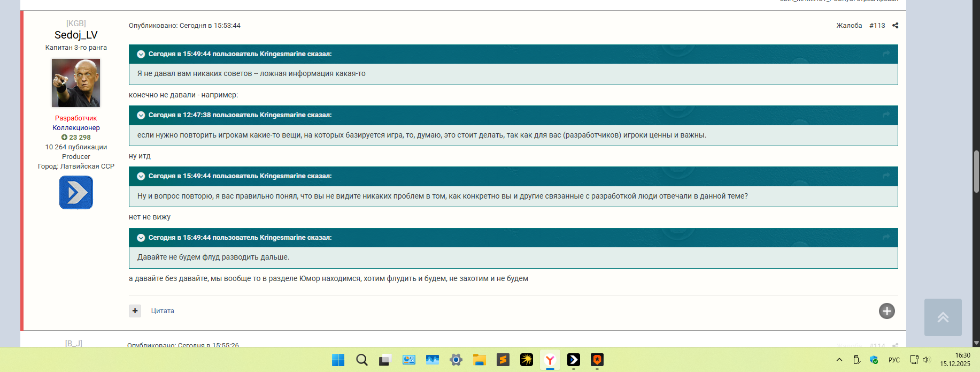Click Цитата to quote this post
Viewport: 980px width, 372px height.
[163, 311]
